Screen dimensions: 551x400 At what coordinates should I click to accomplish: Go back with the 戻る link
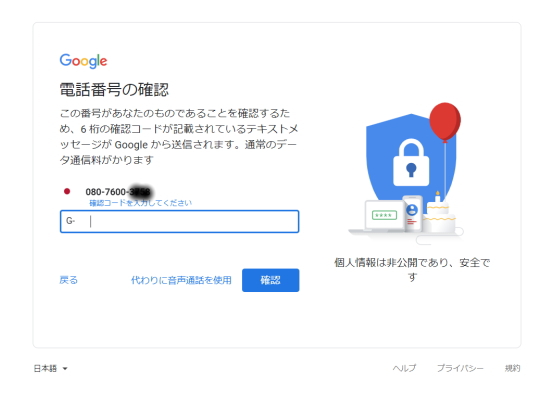pos(69,280)
